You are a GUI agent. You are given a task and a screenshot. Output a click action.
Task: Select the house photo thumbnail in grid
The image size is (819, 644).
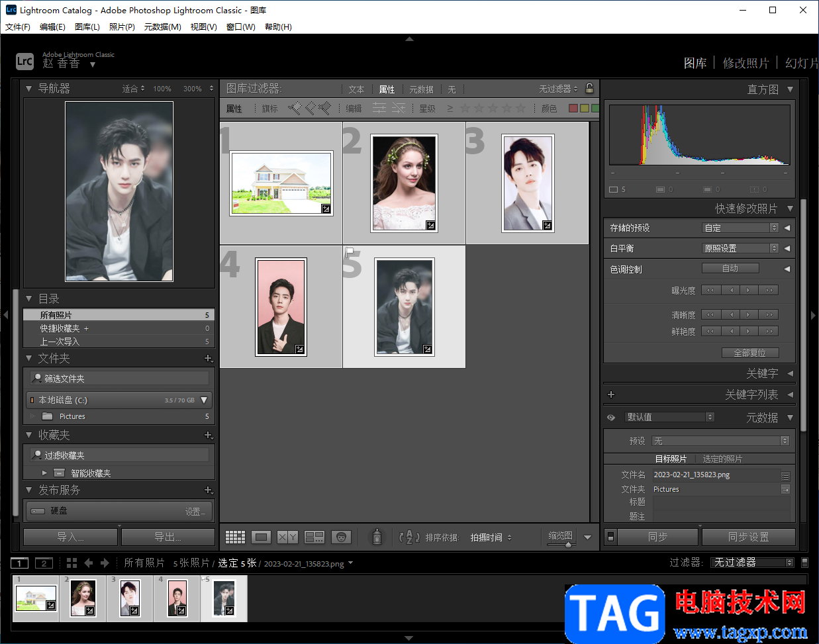tap(281, 183)
